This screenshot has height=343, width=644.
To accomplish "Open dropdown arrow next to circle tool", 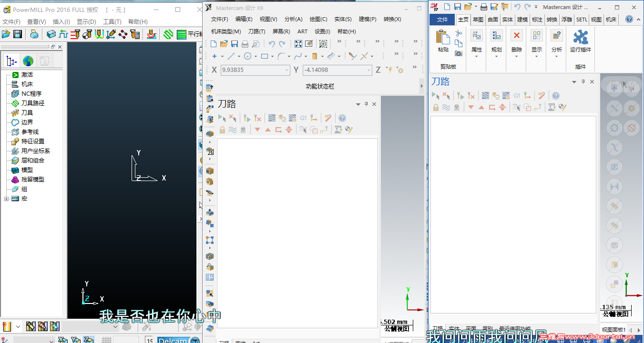I will pos(255,56).
